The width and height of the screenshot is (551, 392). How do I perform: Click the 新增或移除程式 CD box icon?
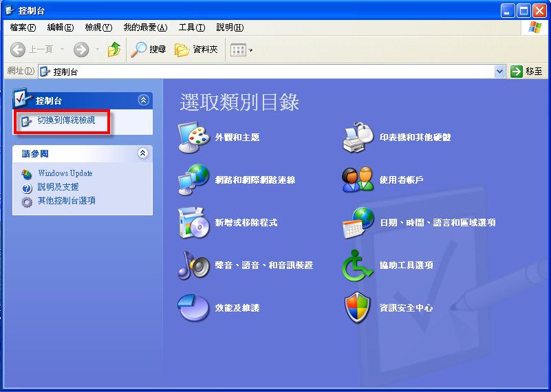coord(193,223)
